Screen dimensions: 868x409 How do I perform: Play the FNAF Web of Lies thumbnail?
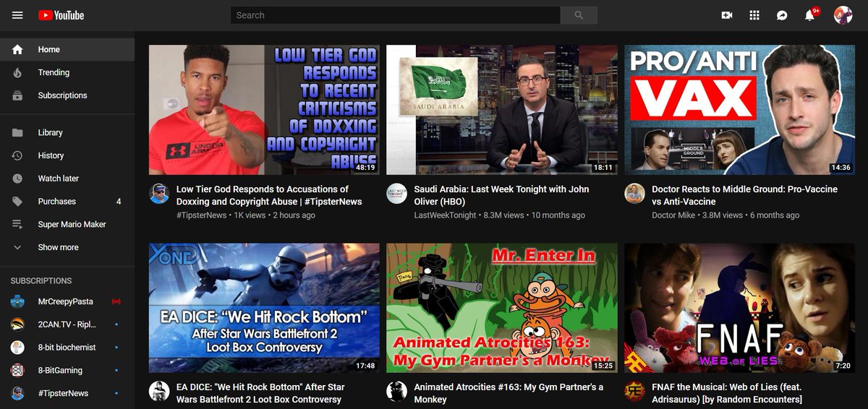[739, 308]
